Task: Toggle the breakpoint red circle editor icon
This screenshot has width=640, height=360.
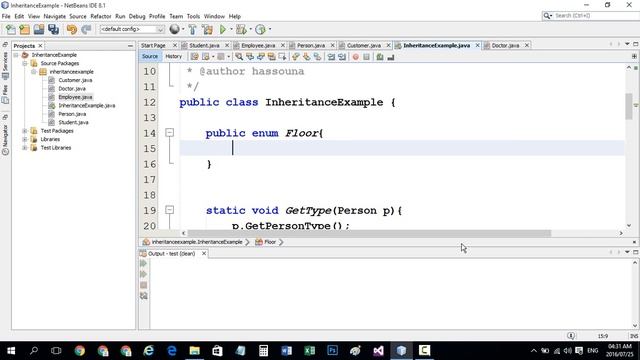Action: (356, 57)
